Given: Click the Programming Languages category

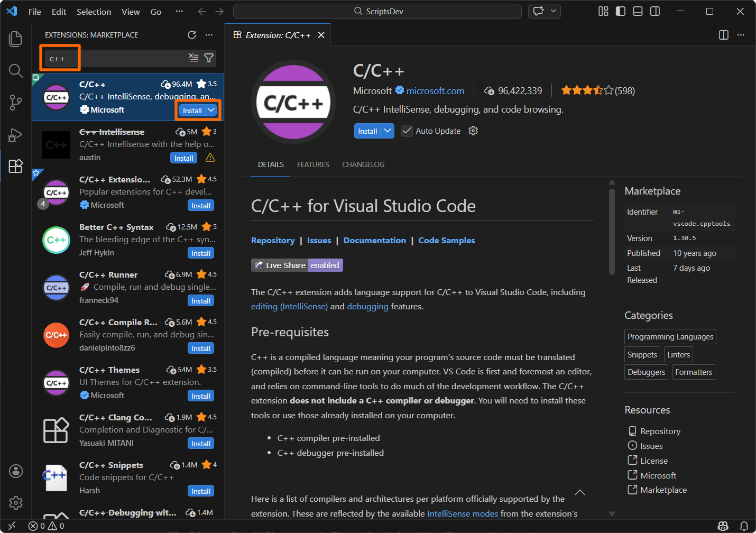Looking at the screenshot, I should point(670,336).
